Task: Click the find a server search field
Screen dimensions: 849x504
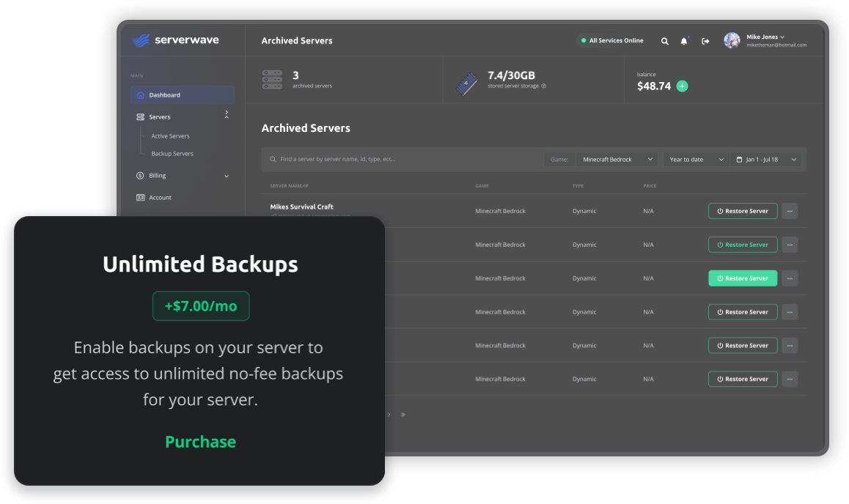Action: (403, 159)
